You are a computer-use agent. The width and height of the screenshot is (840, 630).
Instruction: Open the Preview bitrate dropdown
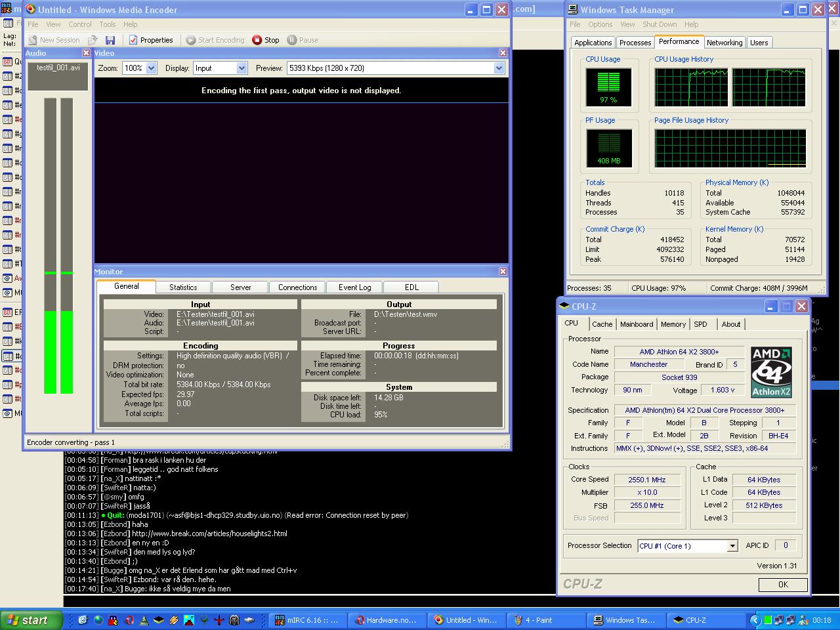(x=499, y=68)
